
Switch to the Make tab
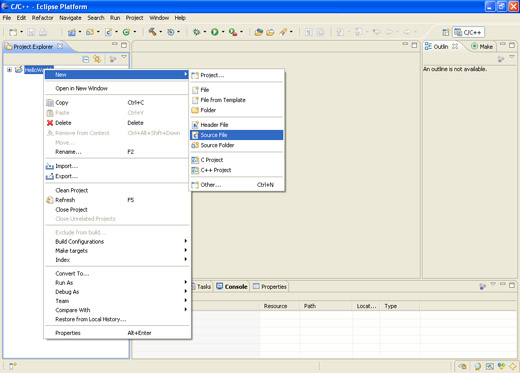pyautogui.click(x=482, y=47)
